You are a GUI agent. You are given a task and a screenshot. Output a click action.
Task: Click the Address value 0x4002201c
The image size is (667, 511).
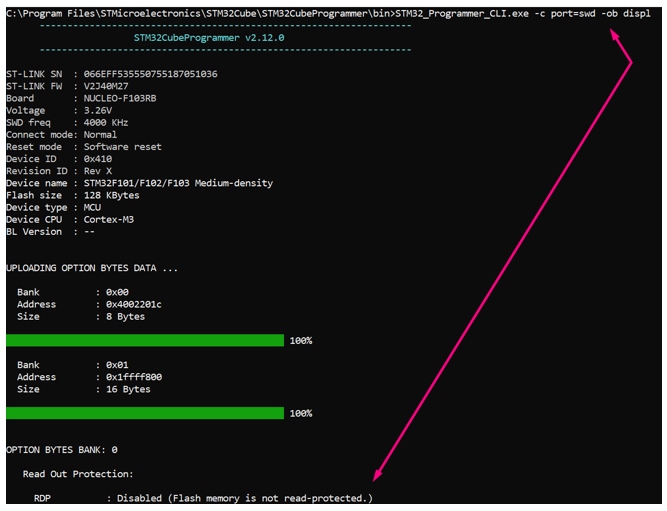coord(134,305)
